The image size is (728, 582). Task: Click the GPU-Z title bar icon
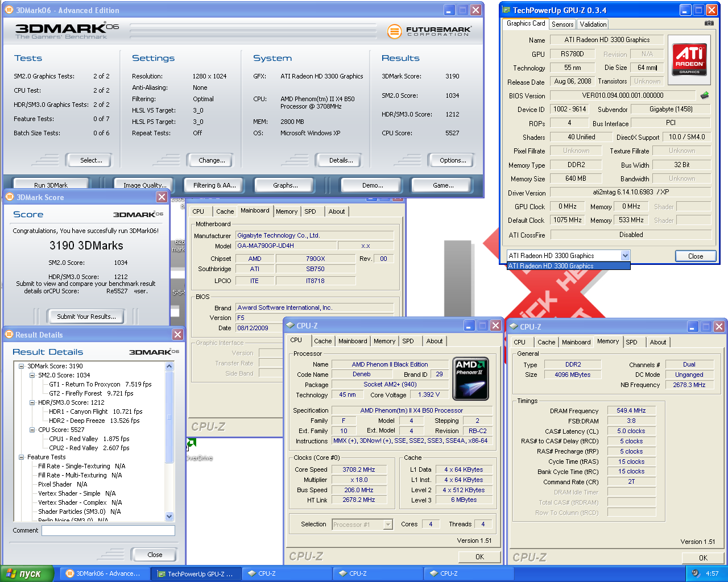(506, 10)
